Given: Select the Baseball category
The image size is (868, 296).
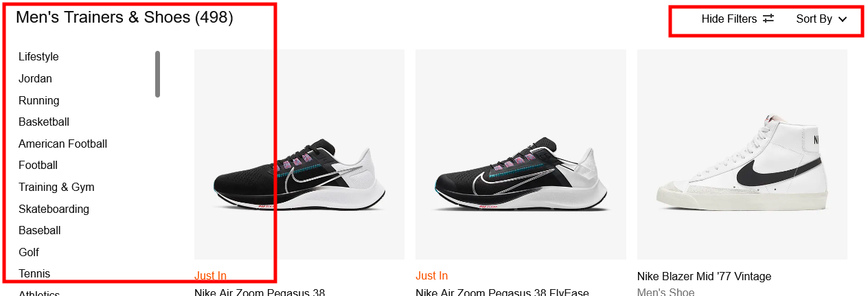Looking at the screenshot, I should [x=40, y=230].
